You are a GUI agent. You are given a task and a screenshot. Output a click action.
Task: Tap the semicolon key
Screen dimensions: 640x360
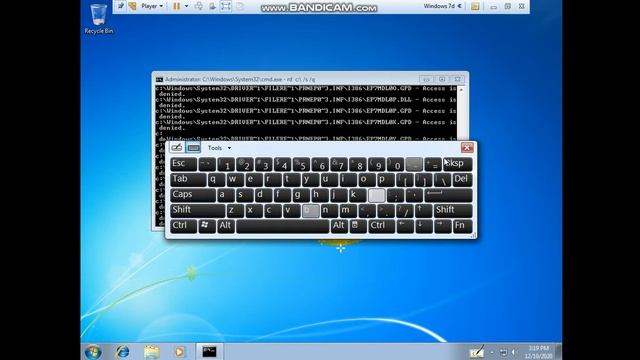[x=396, y=195]
